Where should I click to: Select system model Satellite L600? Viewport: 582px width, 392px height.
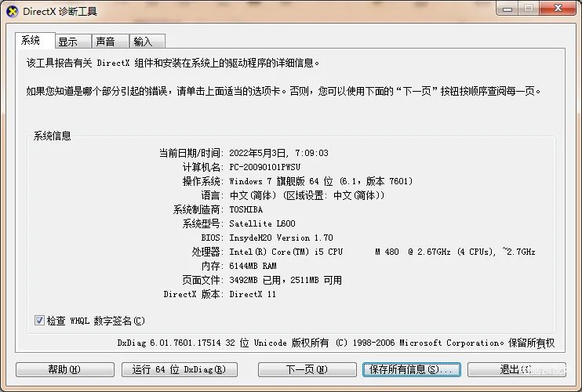[x=262, y=223]
